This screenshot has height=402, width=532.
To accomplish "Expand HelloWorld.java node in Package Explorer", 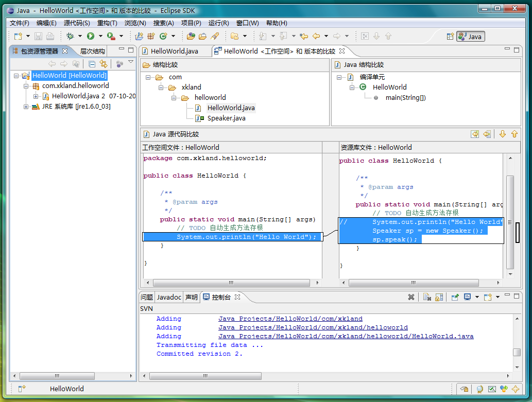I will (x=36, y=97).
